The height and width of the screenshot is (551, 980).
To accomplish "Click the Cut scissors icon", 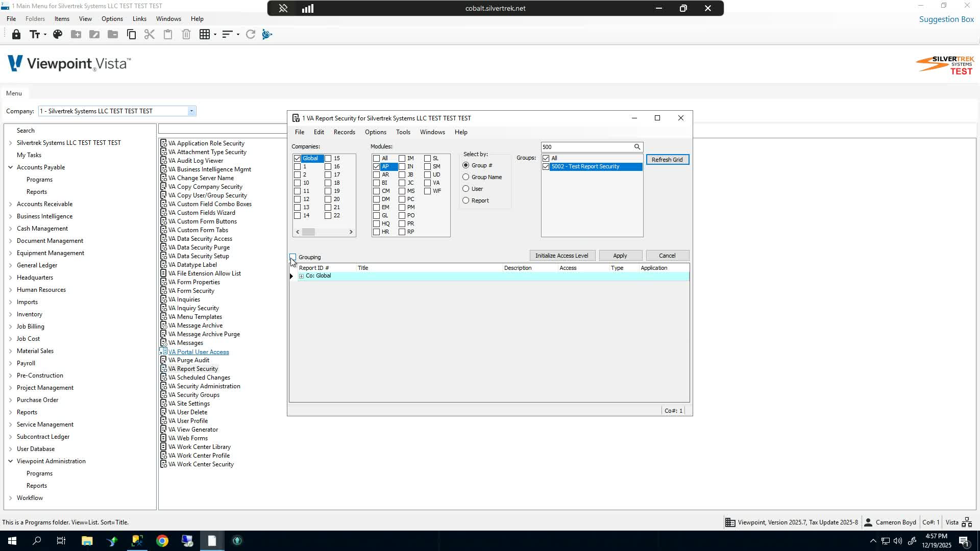I will click(150, 34).
